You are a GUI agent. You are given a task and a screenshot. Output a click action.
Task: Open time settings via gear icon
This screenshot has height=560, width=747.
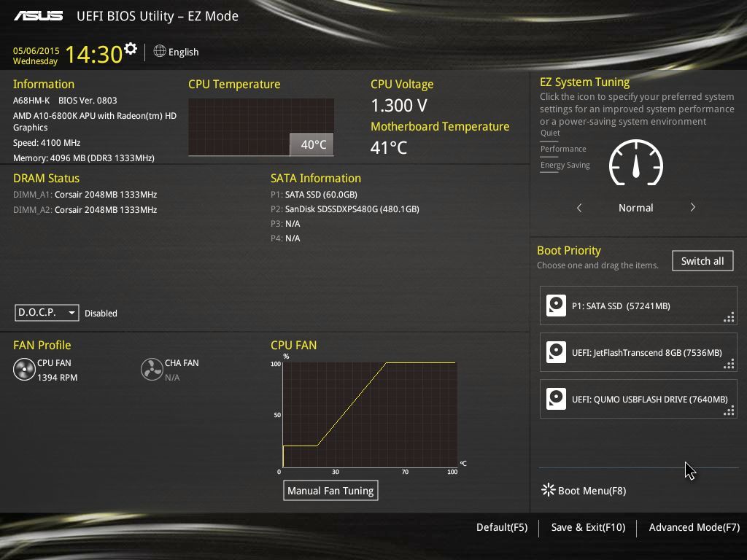[x=130, y=48]
